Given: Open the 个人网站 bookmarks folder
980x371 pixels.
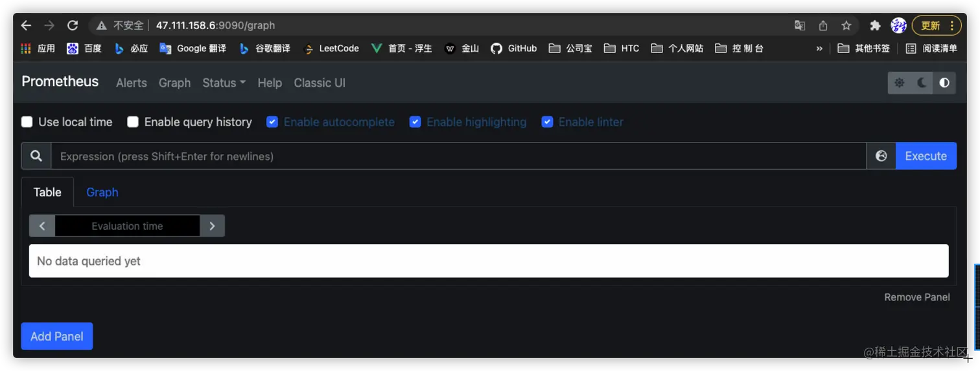Looking at the screenshot, I should pos(677,49).
